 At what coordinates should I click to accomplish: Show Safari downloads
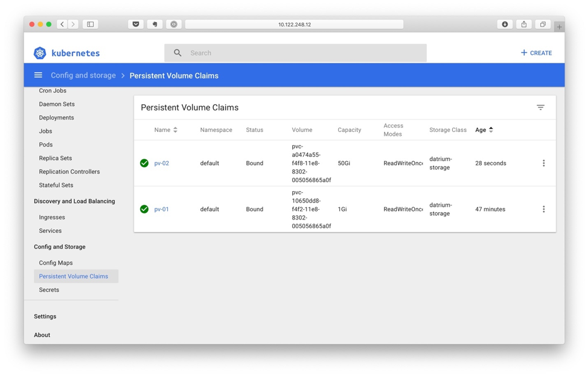click(505, 24)
